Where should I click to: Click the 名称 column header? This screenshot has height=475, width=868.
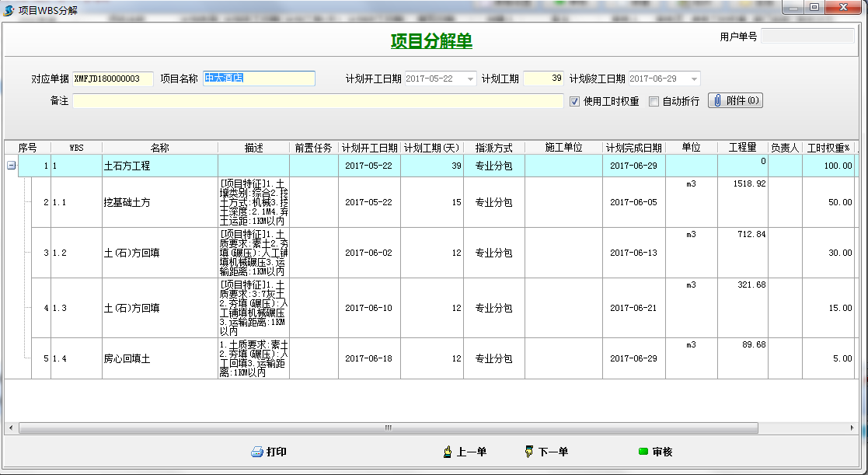[x=159, y=148]
